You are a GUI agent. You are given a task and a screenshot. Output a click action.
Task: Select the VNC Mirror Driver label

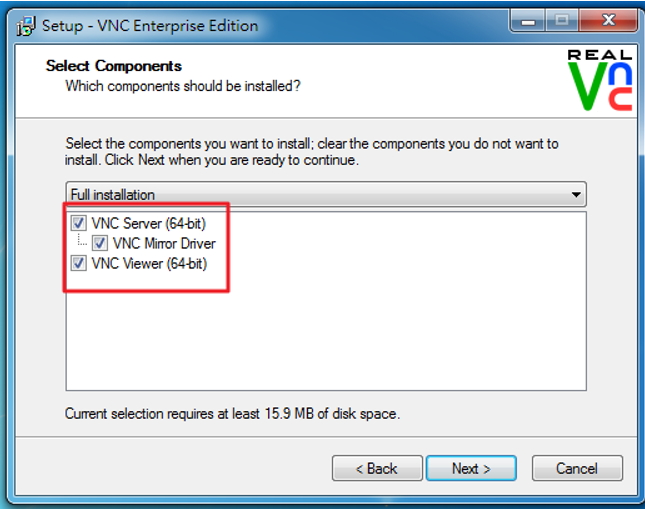pyautogui.click(x=164, y=243)
